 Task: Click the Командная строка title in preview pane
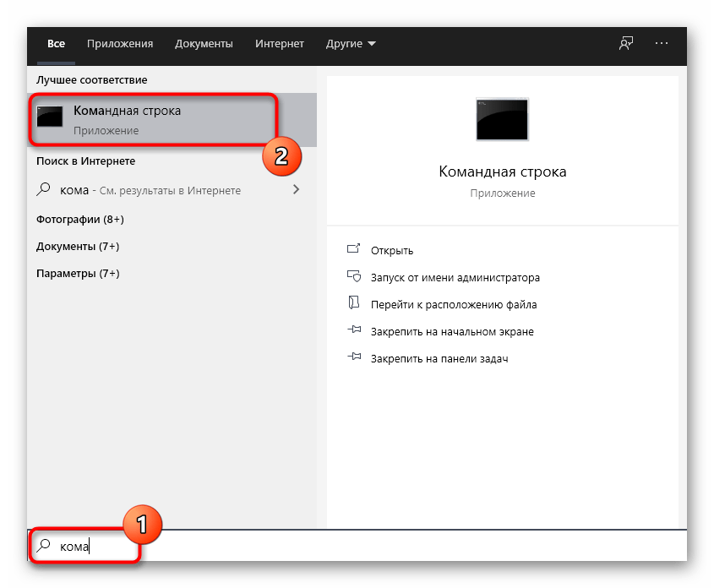[x=503, y=171]
